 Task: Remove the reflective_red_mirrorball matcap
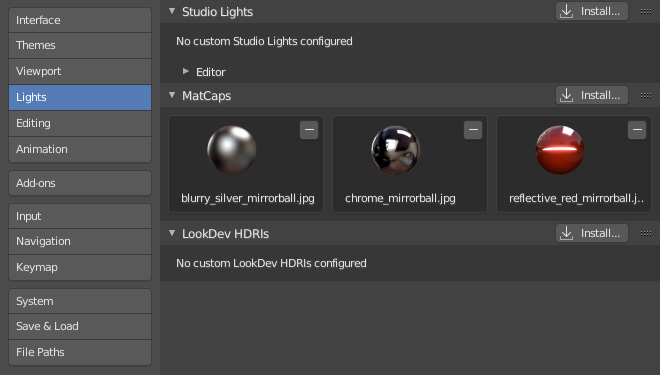pyautogui.click(x=637, y=130)
